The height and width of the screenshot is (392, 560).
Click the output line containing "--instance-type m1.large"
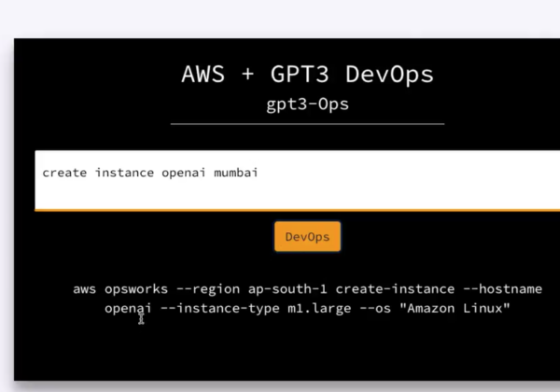307,308
